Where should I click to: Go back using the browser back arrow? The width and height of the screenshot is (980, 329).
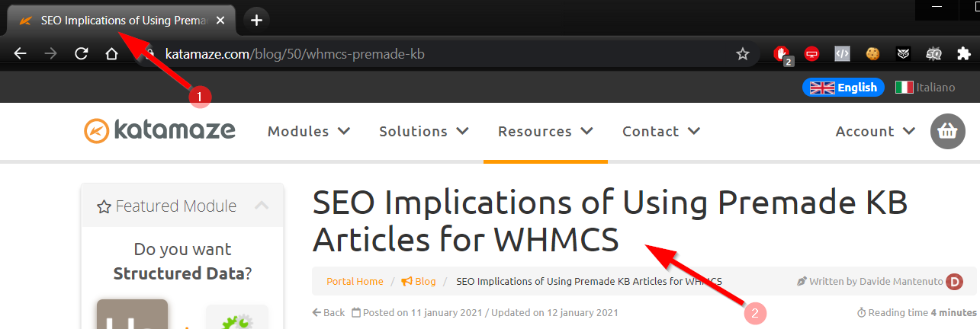[21, 54]
